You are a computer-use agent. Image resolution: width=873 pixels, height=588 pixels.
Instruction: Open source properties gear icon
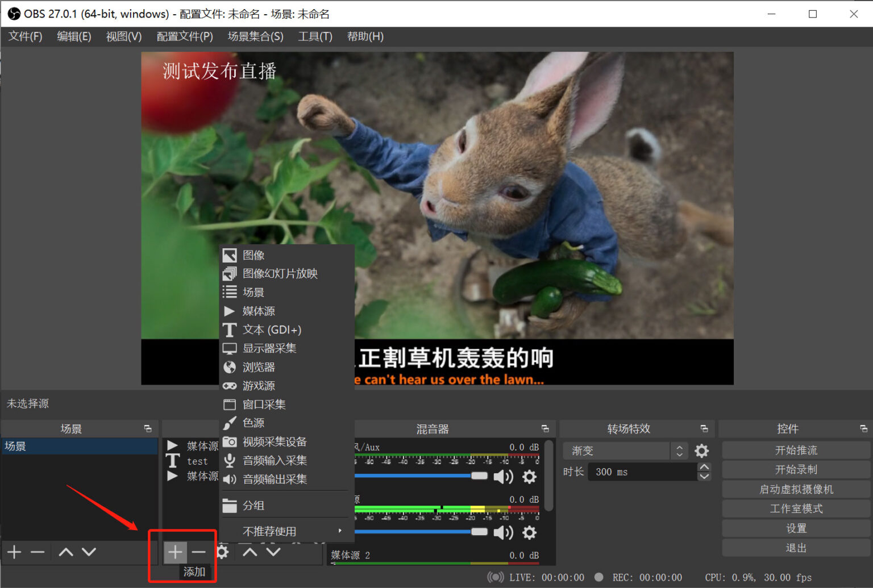click(223, 552)
